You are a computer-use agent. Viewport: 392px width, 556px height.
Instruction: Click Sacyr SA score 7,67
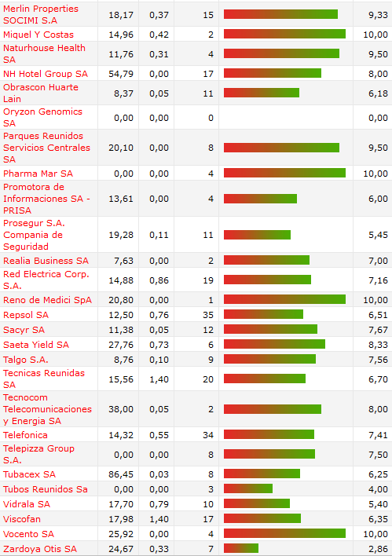coord(378,330)
